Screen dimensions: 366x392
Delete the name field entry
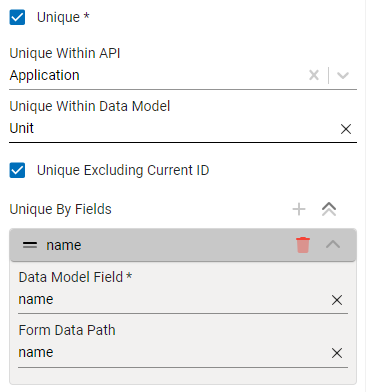[303, 245]
